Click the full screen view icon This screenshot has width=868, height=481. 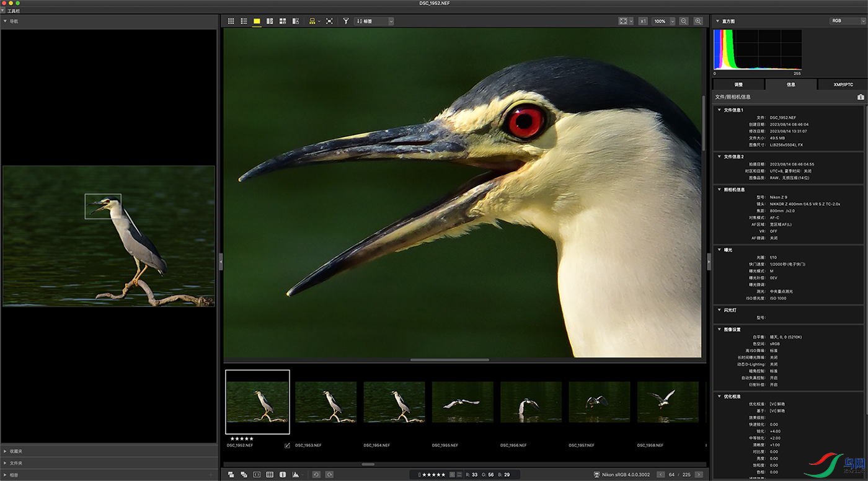329,21
